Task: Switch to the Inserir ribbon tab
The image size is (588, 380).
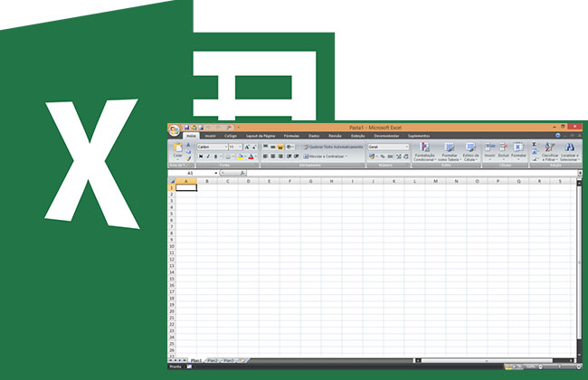Action: tap(210, 136)
